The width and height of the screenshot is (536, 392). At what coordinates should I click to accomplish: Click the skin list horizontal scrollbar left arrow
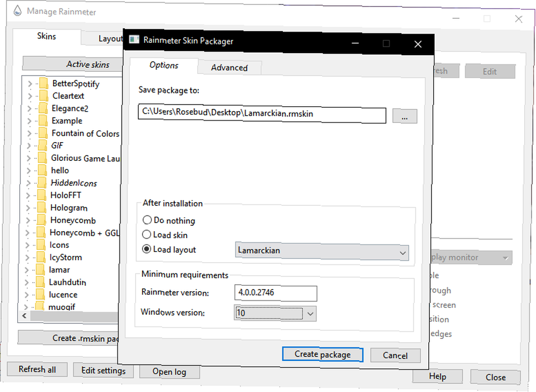pyautogui.click(x=24, y=315)
